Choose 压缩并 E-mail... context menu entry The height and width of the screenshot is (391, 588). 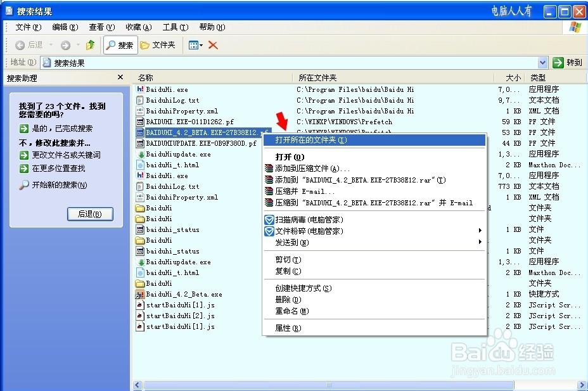click(x=374, y=191)
